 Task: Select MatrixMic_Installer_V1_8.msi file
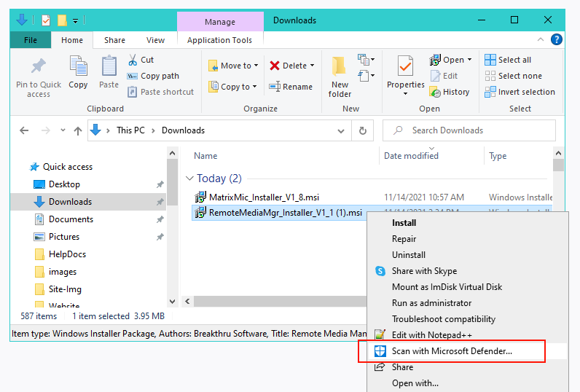point(264,197)
